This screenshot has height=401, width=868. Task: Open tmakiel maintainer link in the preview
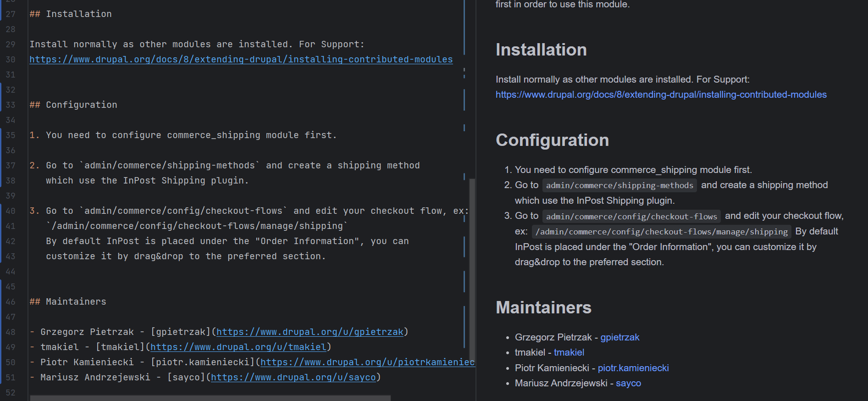coord(569,352)
